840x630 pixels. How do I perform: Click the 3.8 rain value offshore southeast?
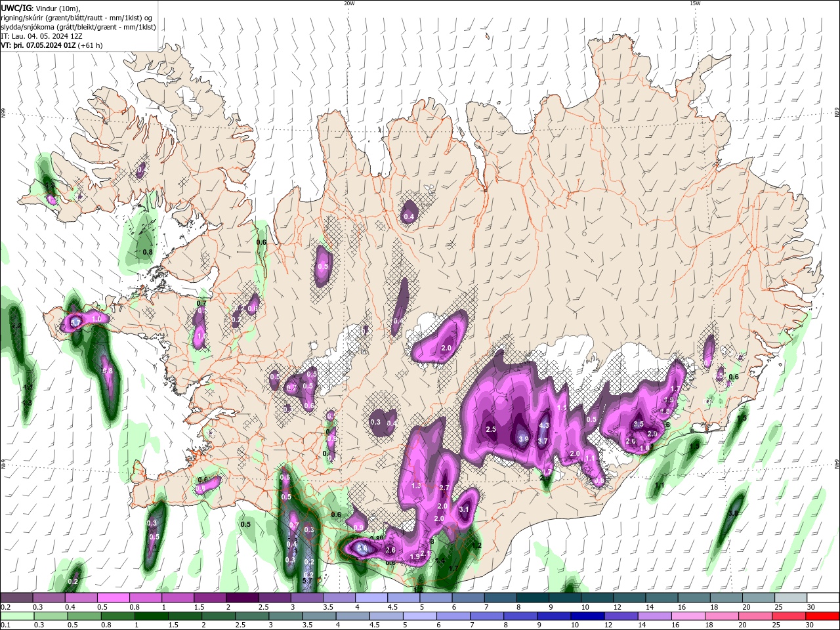734,513
